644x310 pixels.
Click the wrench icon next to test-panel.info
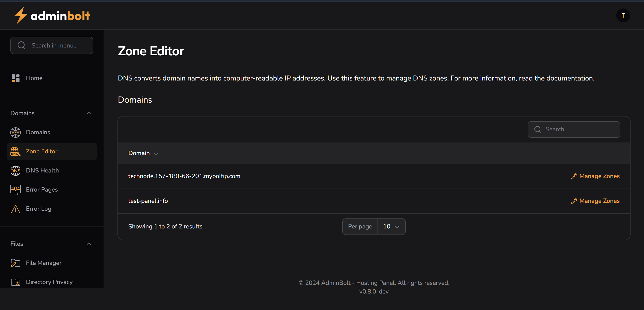tap(574, 201)
